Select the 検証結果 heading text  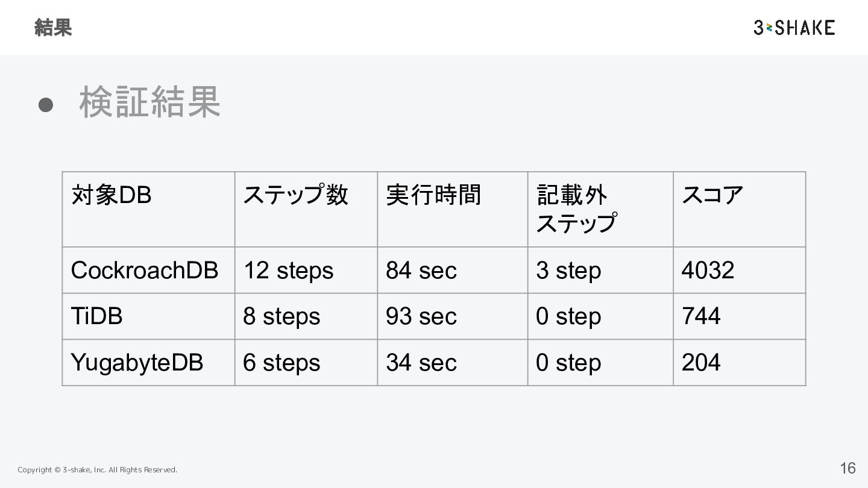click(x=150, y=102)
